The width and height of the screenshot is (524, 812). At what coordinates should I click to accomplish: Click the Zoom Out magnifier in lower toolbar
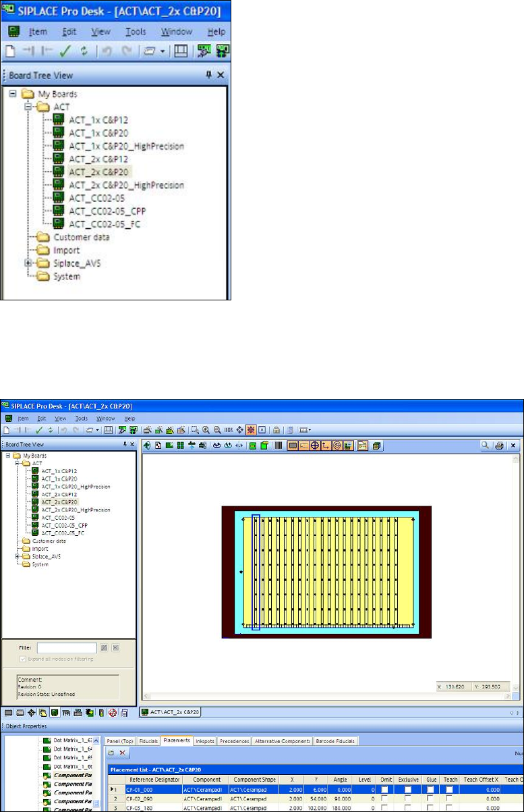[216, 429]
